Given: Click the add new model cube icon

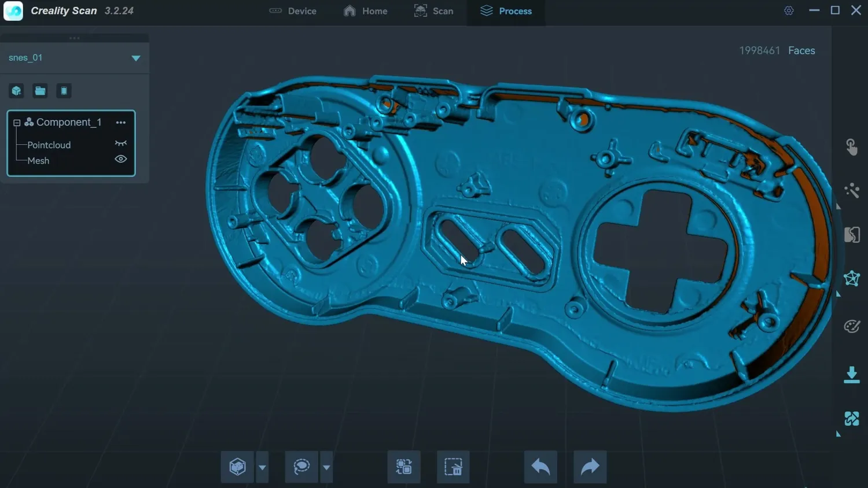Looking at the screenshot, I should click(x=16, y=91).
